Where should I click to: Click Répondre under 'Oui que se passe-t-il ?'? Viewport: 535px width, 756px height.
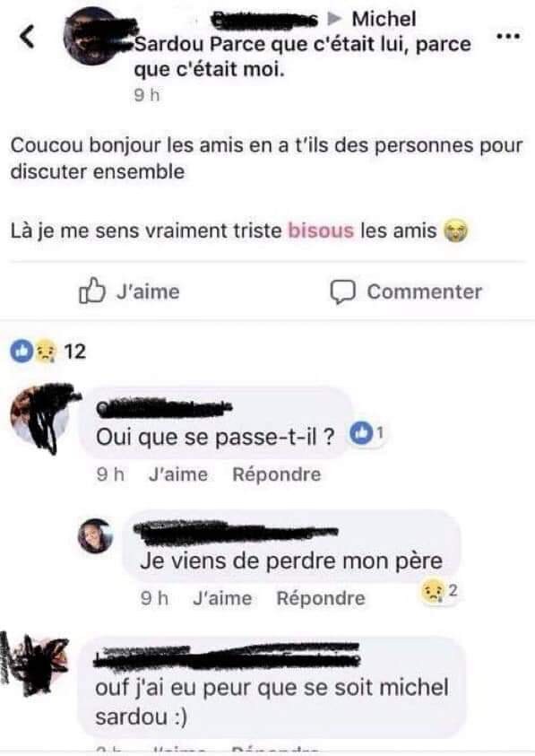click(277, 474)
